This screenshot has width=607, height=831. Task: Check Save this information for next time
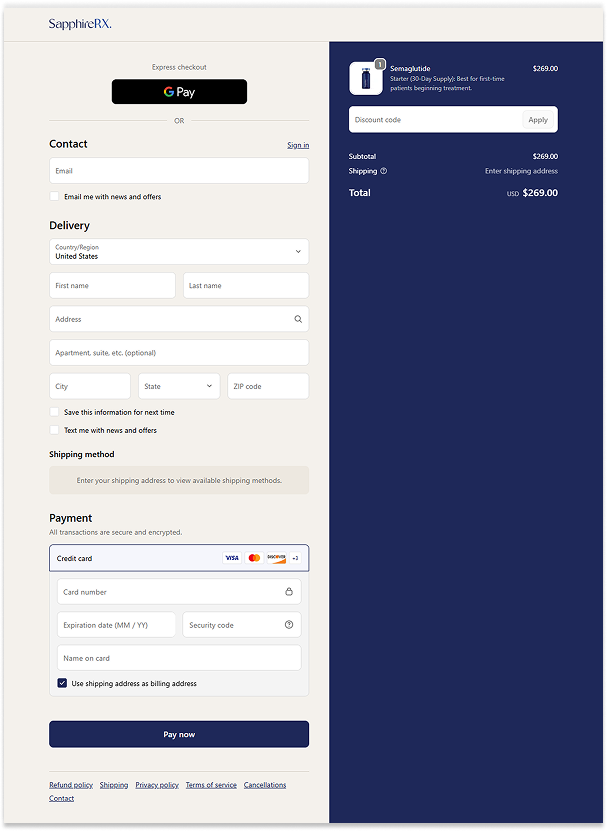tap(54, 412)
